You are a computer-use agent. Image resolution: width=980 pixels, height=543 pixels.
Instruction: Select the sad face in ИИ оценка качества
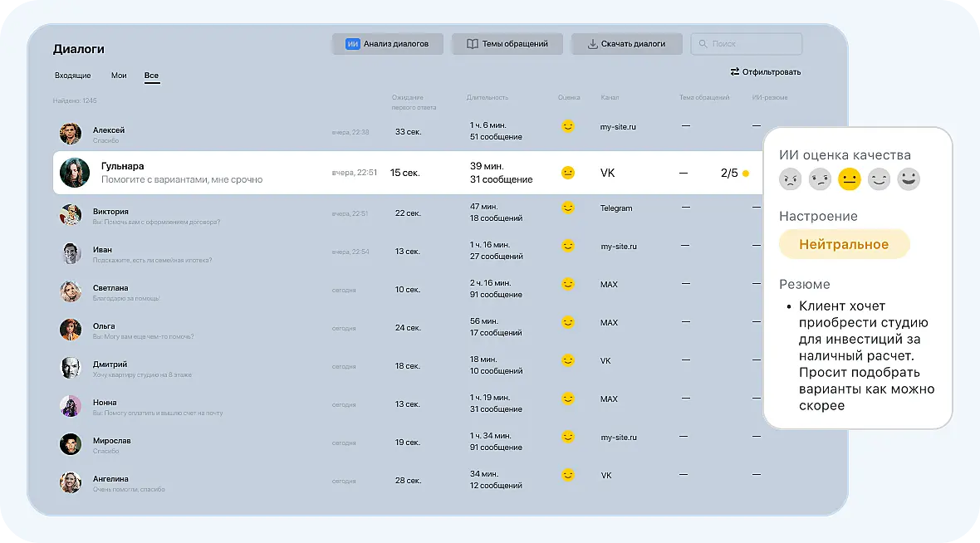pos(820,179)
